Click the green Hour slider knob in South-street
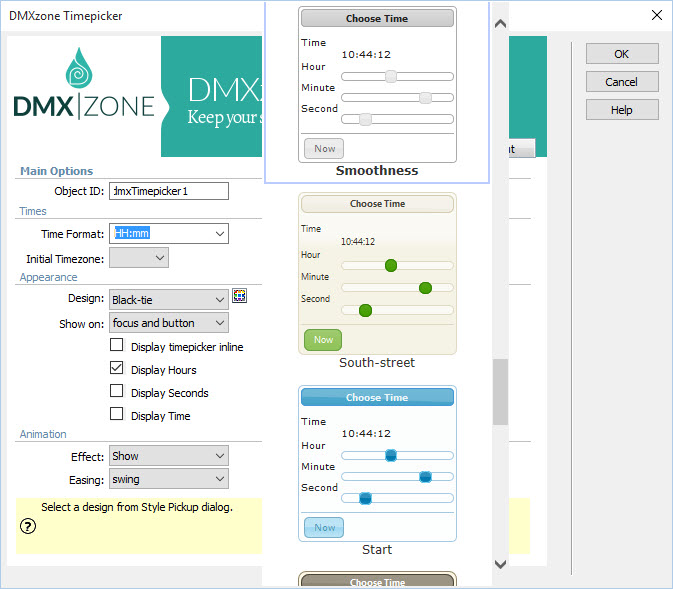 click(391, 266)
